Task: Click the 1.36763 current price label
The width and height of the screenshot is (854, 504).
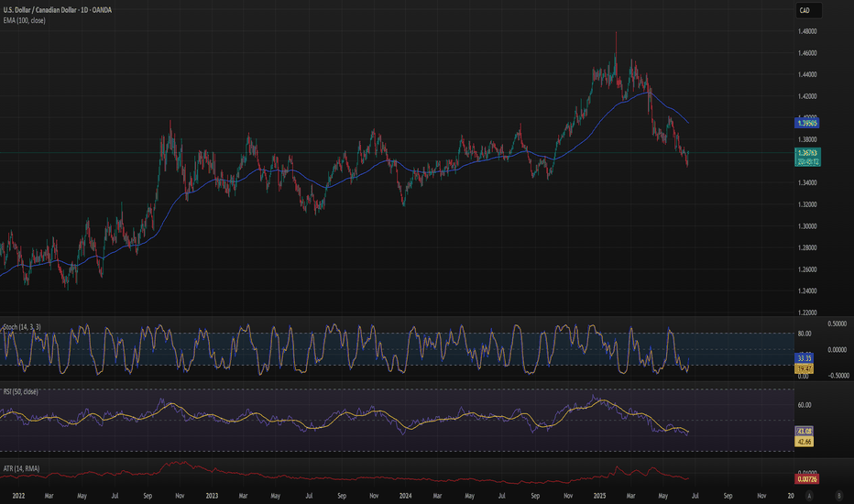Action: click(807, 153)
